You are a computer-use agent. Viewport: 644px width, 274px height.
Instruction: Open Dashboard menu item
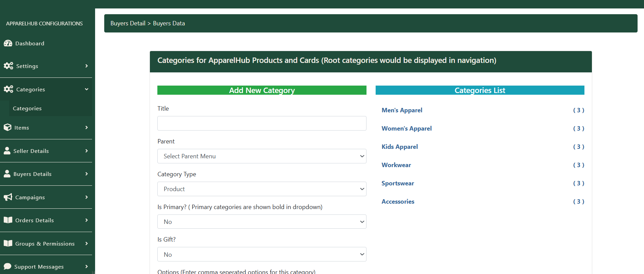(46, 43)
